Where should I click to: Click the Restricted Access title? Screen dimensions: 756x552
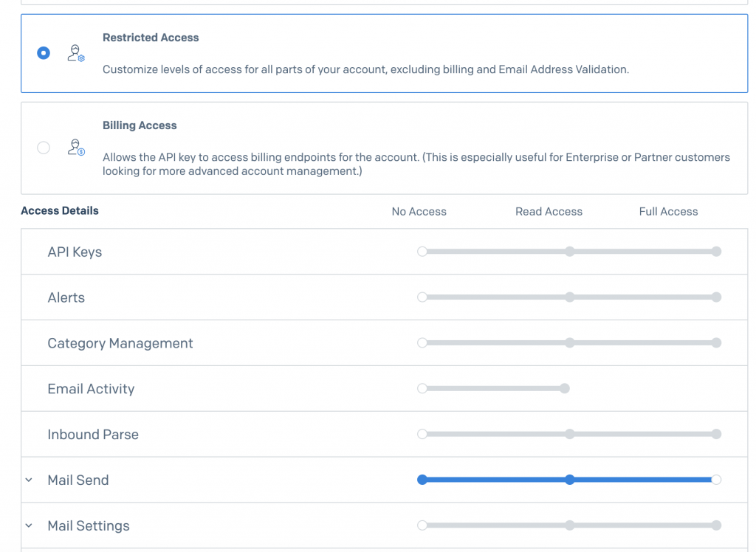point(151,38)
